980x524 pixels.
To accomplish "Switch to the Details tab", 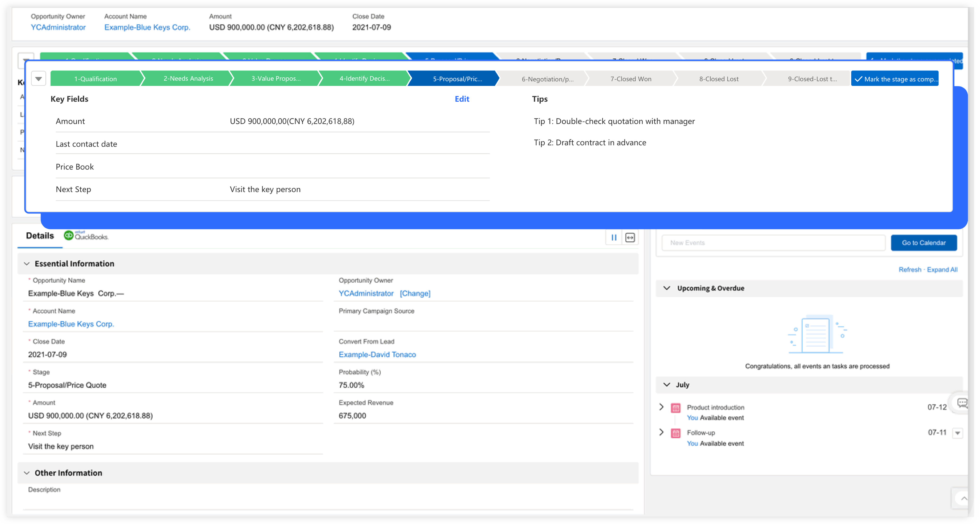I will [40, 235].
